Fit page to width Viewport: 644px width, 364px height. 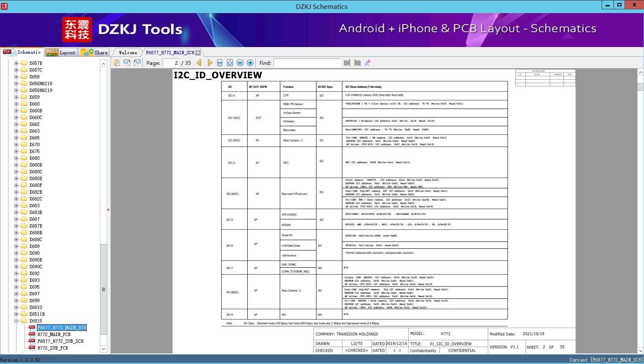pyautogui.click(x=220, y=63)
